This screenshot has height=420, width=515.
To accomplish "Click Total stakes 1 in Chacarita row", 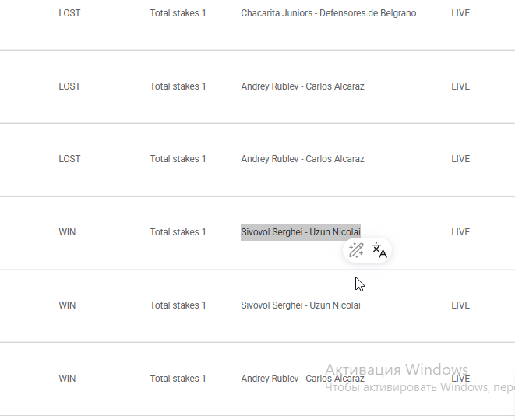I will 178,13.
